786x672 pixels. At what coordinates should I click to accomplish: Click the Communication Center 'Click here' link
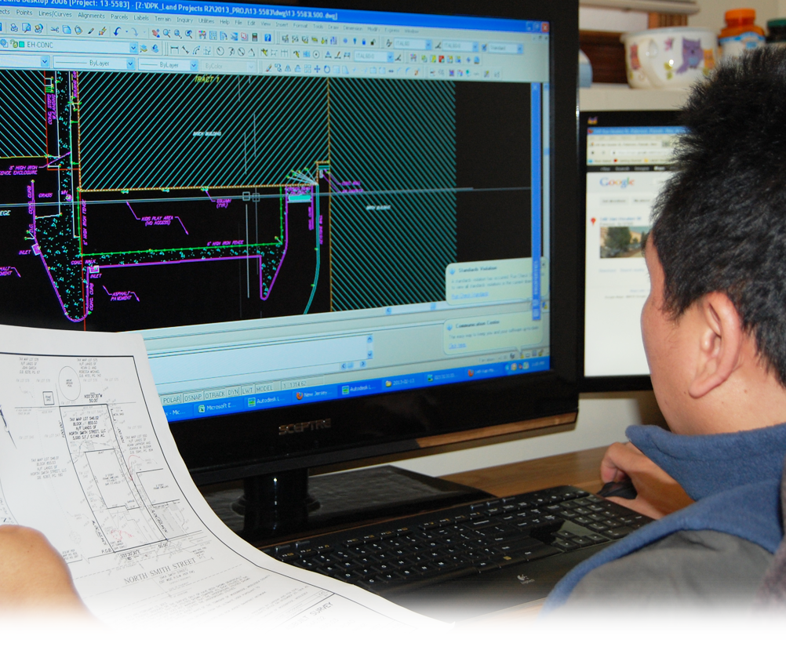(x=457, y=345)
